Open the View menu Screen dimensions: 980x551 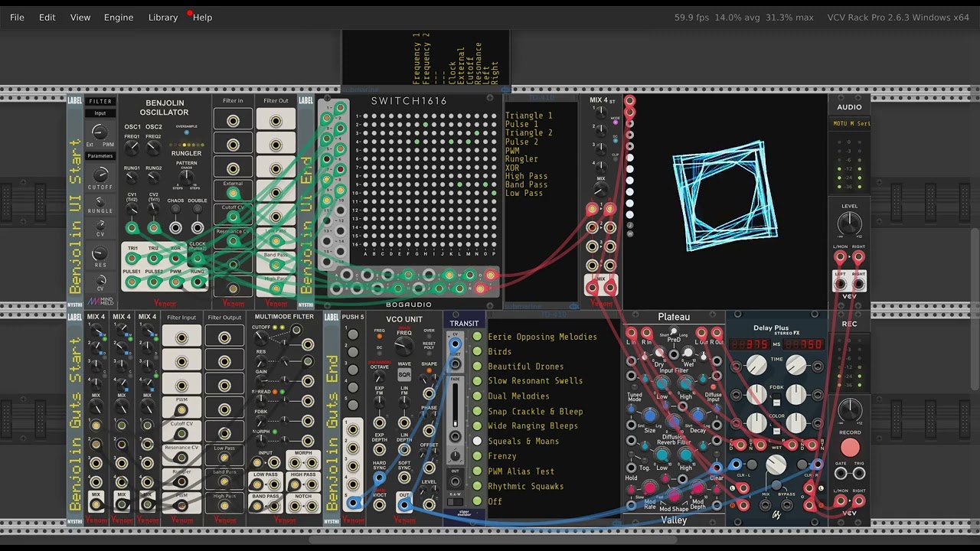tap(80, 17)
